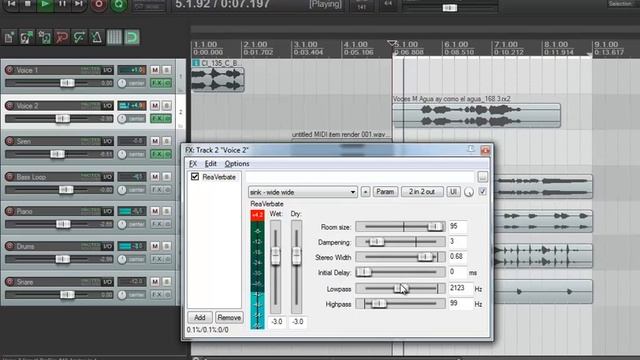The image size is (640, 360).
Task: Click the pan knob of Voice 2
Action: pos(122,119)
